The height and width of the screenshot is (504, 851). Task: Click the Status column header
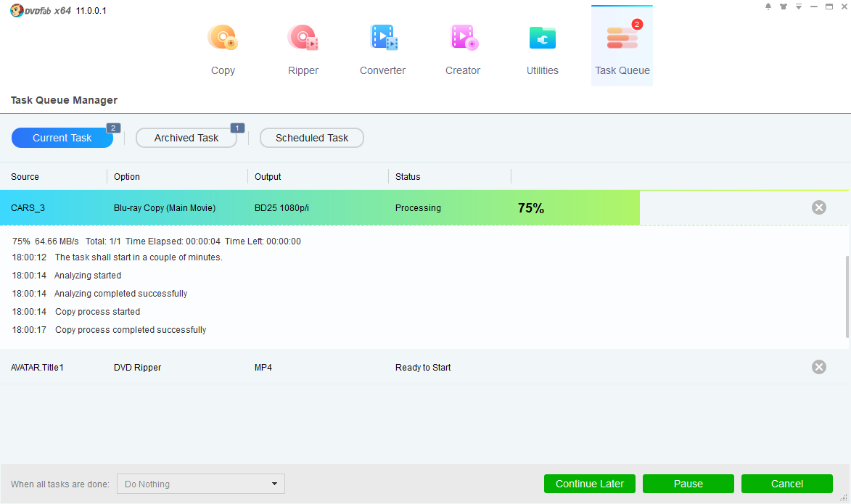point(408,177)
